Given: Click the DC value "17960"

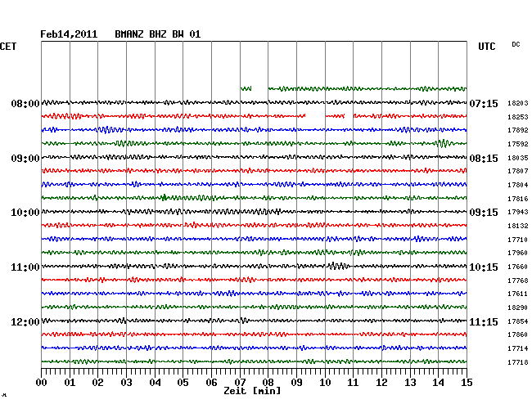Looking at the screenshot, I should tap(518, 253).
